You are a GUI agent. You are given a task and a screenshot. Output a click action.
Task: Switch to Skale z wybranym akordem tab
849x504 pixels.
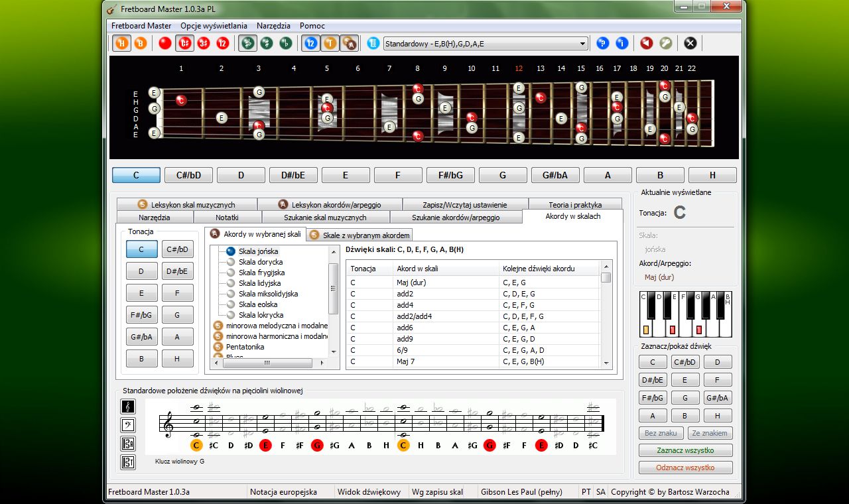click(359, 235)
